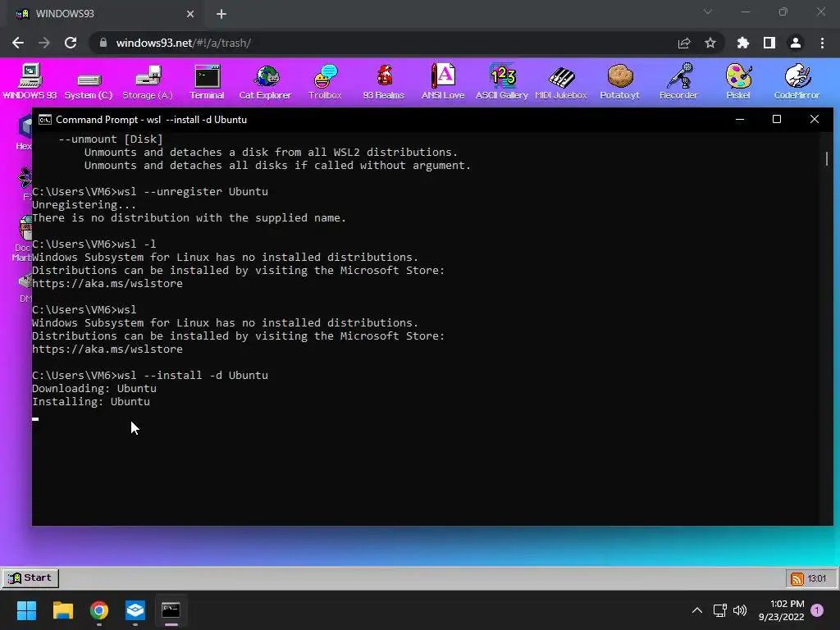The width and height of the screenshot is (840, 630).
Task: Open the network status tray icon
Action: tap(719, 610)
